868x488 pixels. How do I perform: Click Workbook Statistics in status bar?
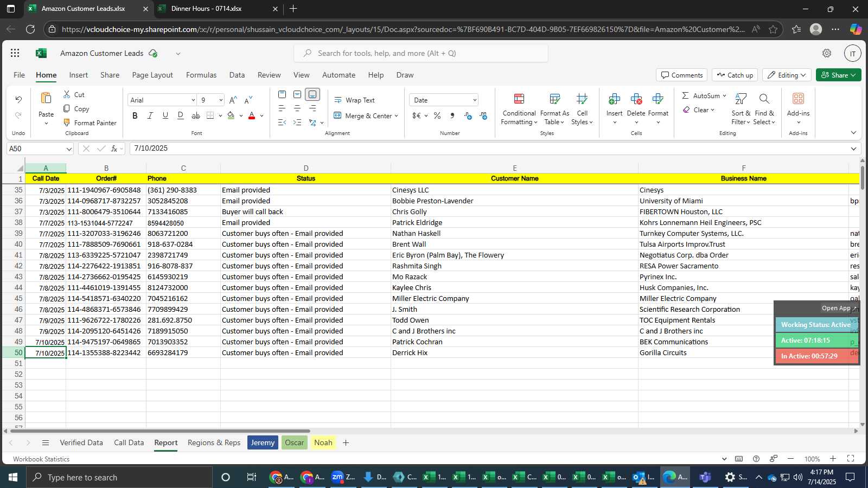point(41,459)
